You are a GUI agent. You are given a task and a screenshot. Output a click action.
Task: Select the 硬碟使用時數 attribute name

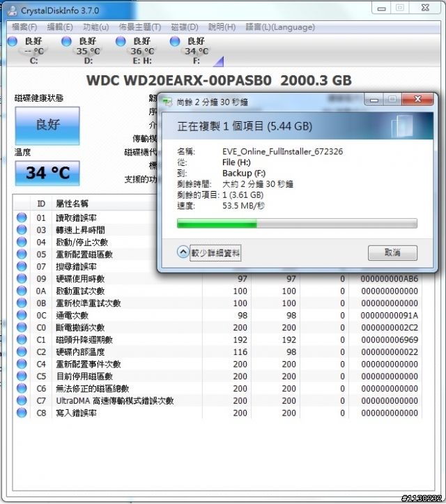(x=80, y=279)
